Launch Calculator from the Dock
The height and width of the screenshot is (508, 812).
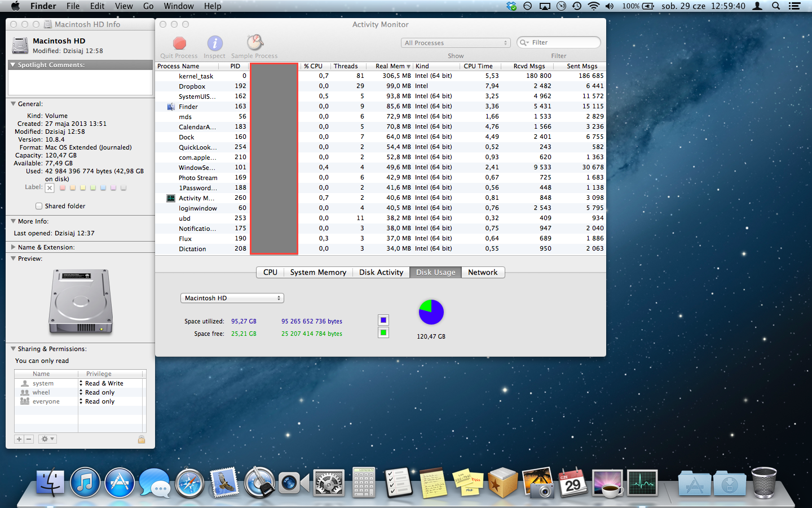364,483
